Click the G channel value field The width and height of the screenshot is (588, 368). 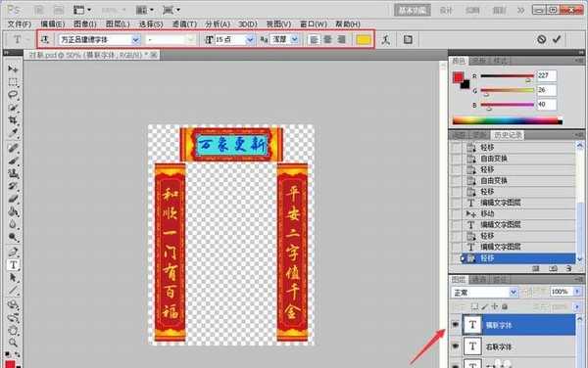click(x=547, y=90)
